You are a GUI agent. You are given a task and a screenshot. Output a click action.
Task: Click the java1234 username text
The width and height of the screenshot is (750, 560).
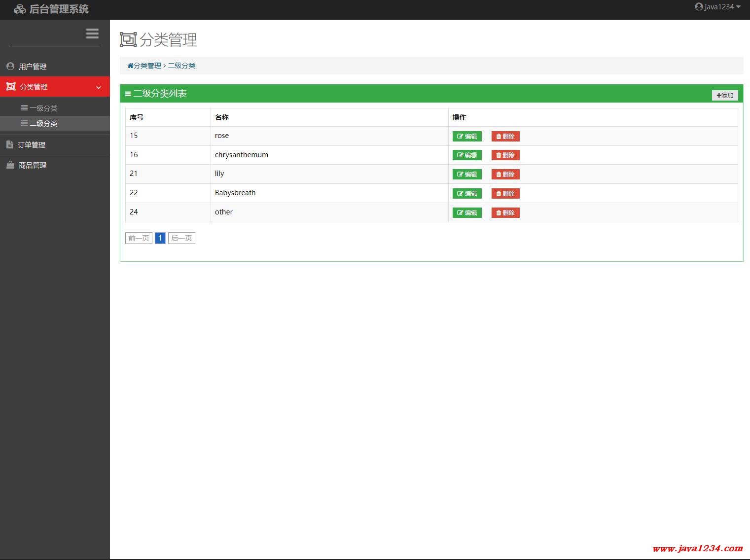click(x=719, y=7)
